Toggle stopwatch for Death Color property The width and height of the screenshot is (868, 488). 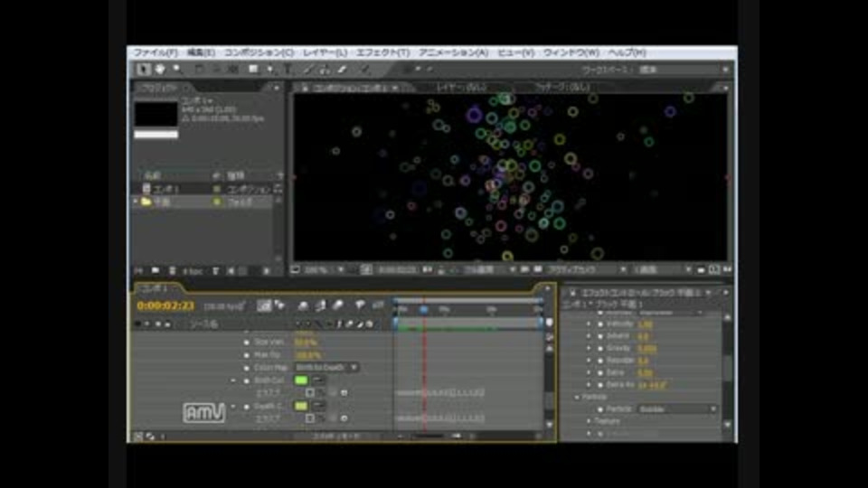[246, 407]
